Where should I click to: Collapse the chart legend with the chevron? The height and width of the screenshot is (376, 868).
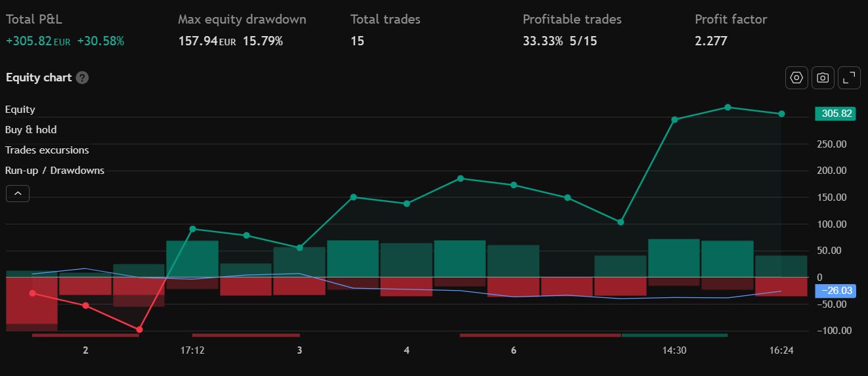[x=18, y=194]
